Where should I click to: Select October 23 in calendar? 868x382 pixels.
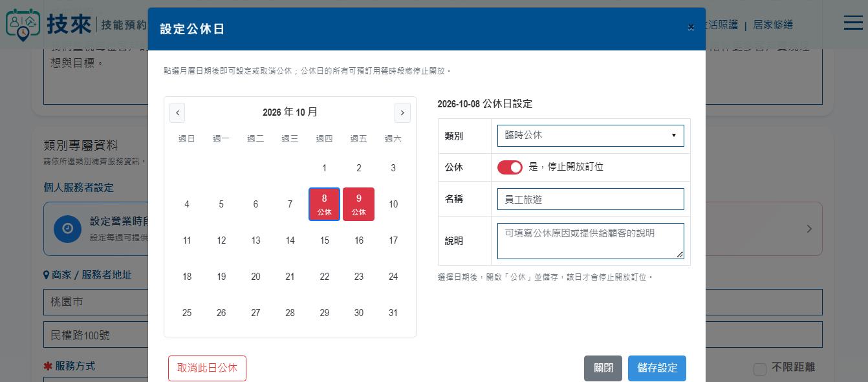click(x=359, y=277)
